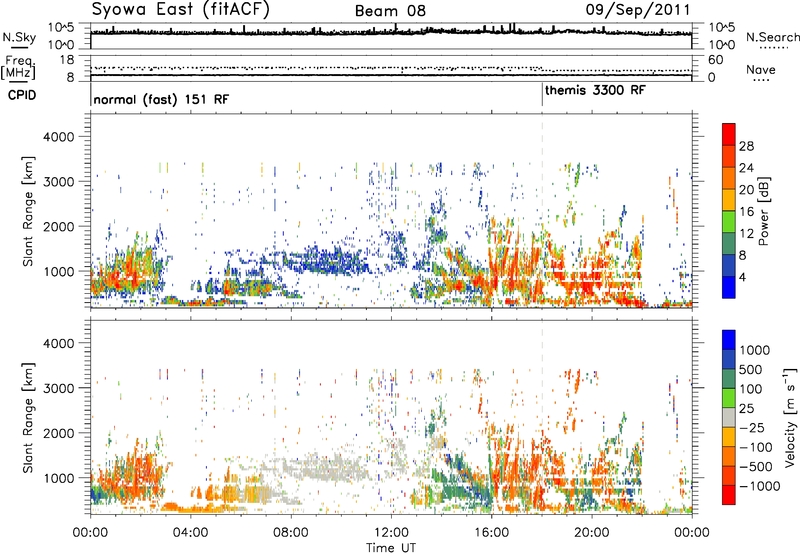Click the '3000' tick of the velocity panel
This screenshot has width=800, height=554.
pos(58,388)
